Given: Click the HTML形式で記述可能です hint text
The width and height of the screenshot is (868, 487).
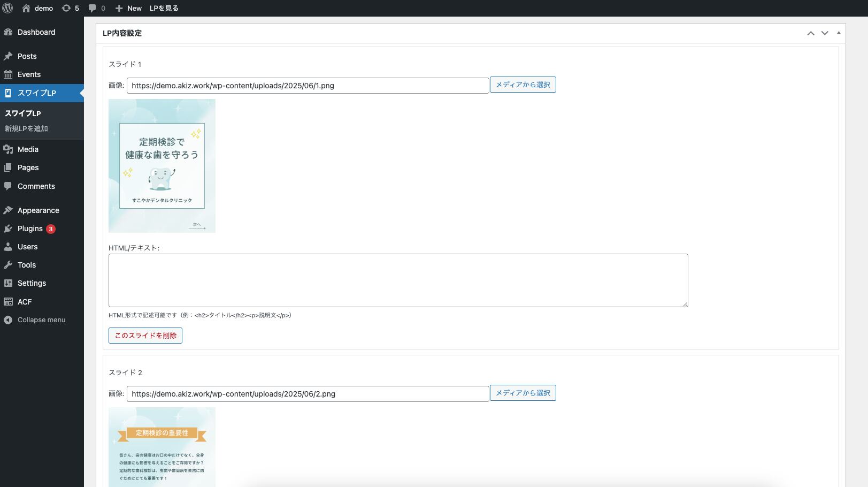Looking at the screenshot, I should point(200,315).
